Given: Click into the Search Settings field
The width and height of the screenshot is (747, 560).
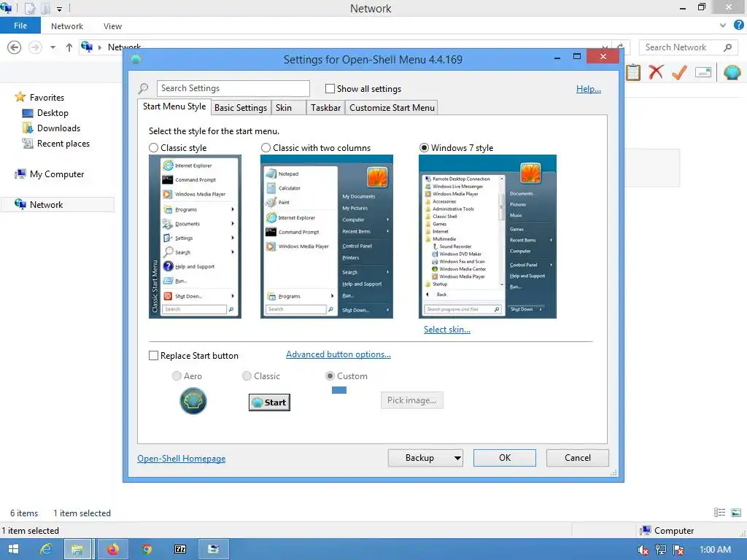Looking at the screenshot, I should point(233,88).
